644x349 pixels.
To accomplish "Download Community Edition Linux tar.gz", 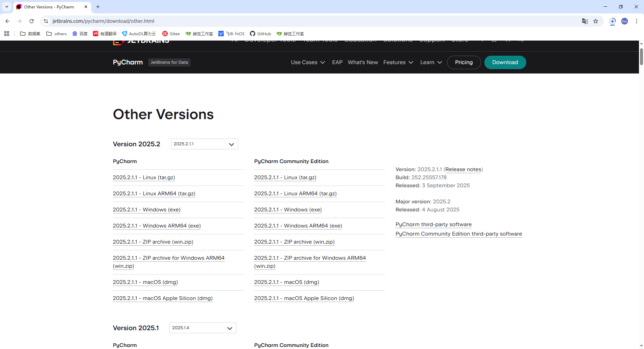I will pos(285,178).
